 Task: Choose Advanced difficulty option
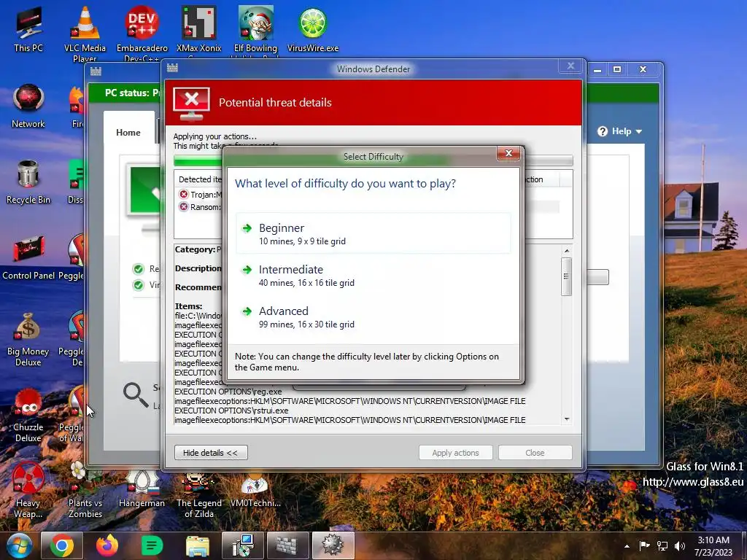click(373, 316)
